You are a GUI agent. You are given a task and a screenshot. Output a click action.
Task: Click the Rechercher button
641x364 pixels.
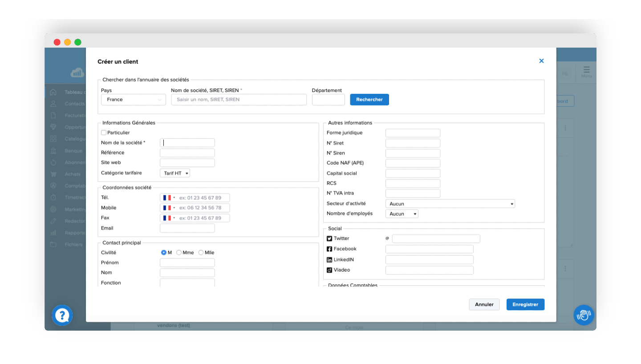coord(369,100)
